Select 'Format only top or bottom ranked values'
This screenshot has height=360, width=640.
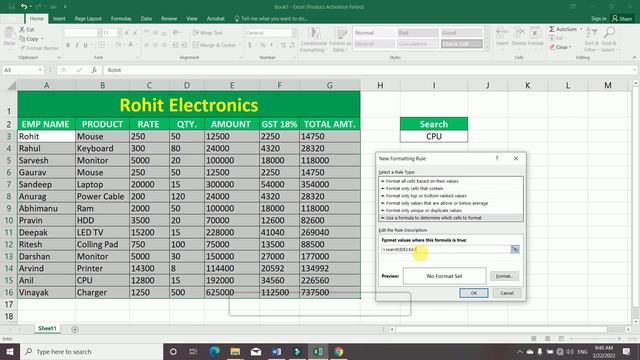click(451, 196)
